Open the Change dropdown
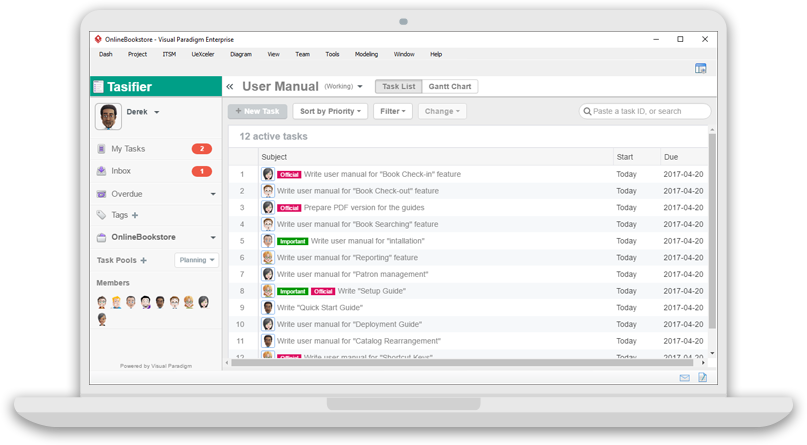The height and width of the screenshot is (445, 807). pyautogui.click(x=442, y=111)
